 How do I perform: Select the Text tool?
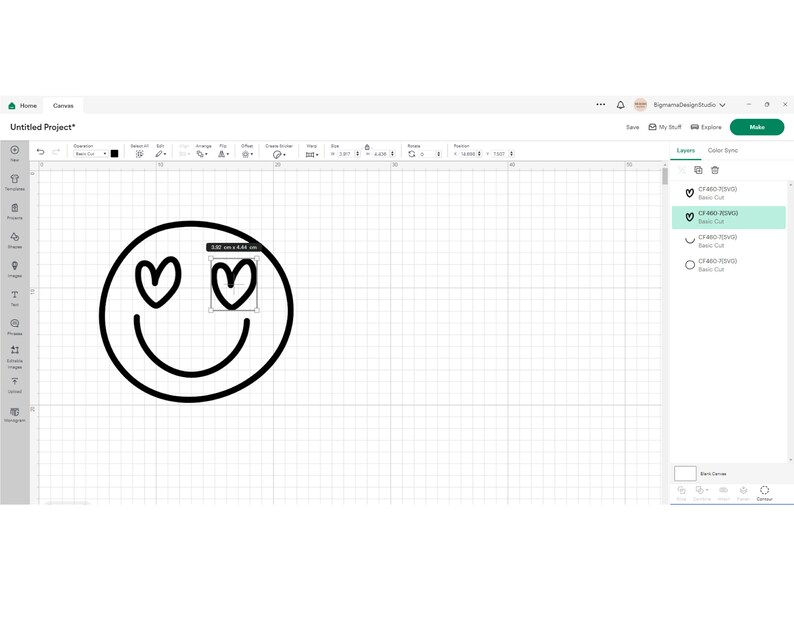point(15,298)
